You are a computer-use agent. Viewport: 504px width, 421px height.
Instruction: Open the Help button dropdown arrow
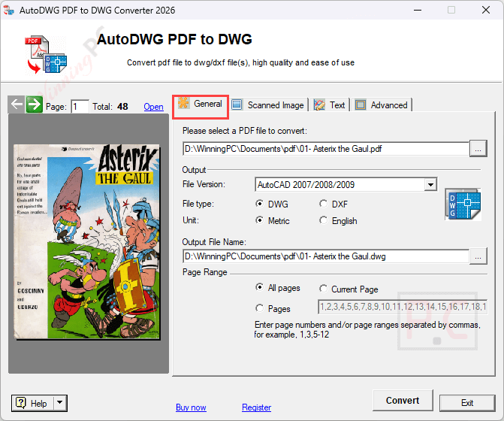[x=60, y=403]
